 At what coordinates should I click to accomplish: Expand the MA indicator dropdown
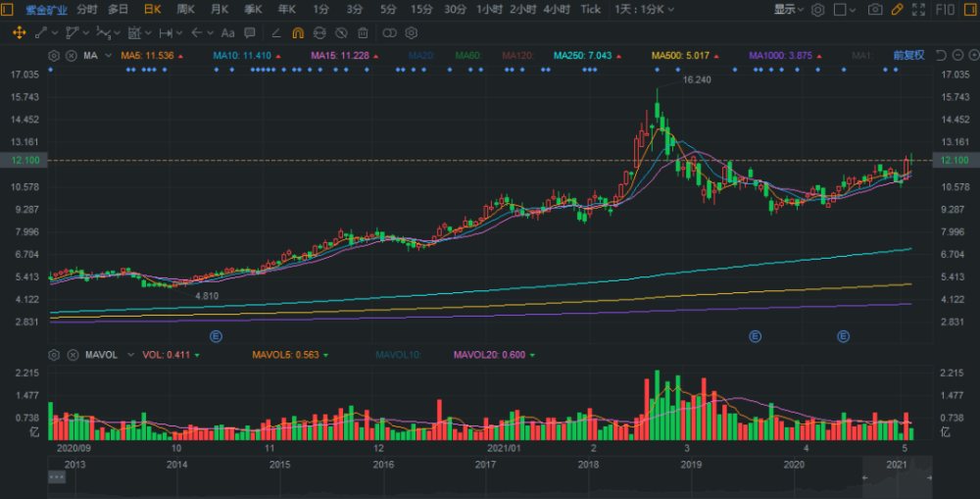(x=108, y=56)
